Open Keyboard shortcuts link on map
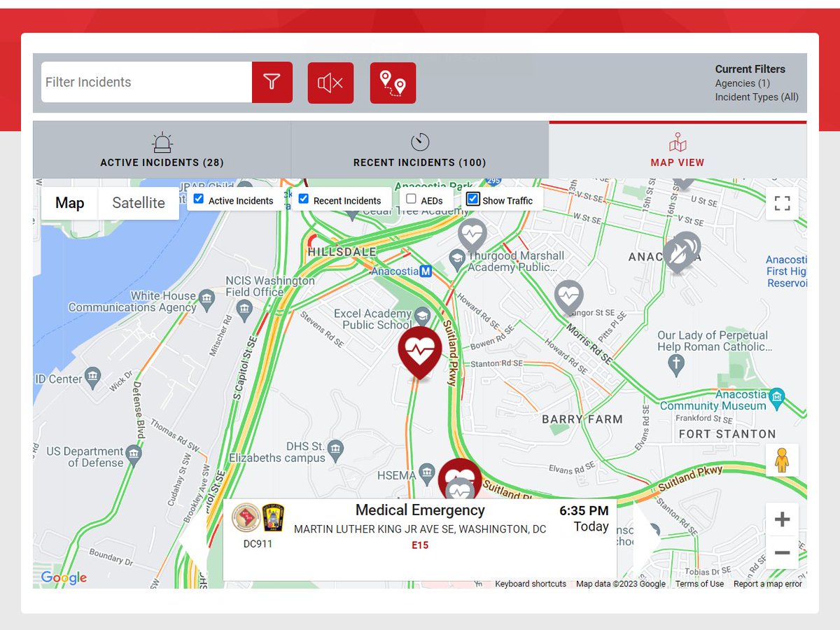The width and height of the screenshot is (840, 630). 531,584
